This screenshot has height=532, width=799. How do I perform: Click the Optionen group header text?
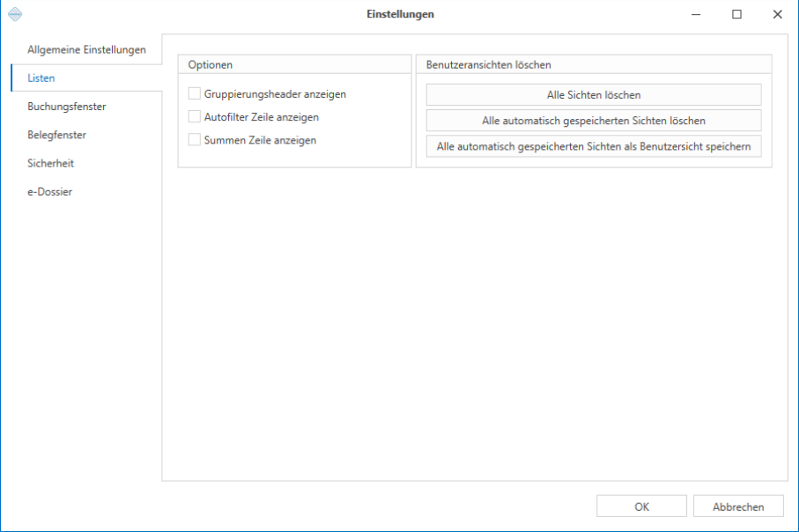coord(211,64)
